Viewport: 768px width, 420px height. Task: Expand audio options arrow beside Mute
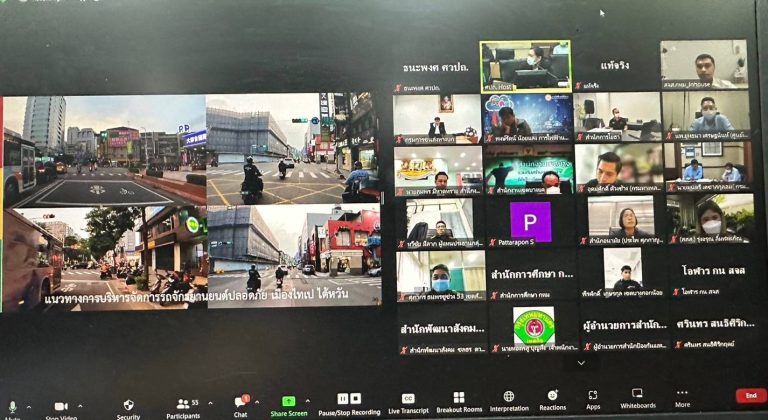[28, 407]
